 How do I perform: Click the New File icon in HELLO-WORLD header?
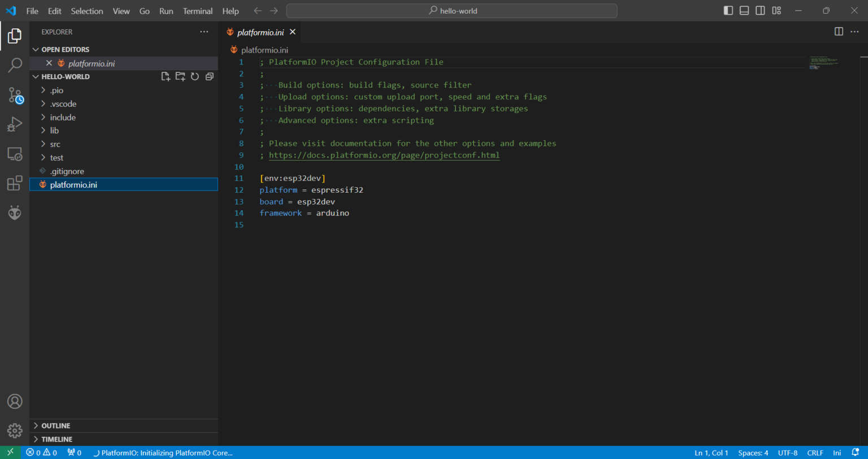tap(166, 77)
